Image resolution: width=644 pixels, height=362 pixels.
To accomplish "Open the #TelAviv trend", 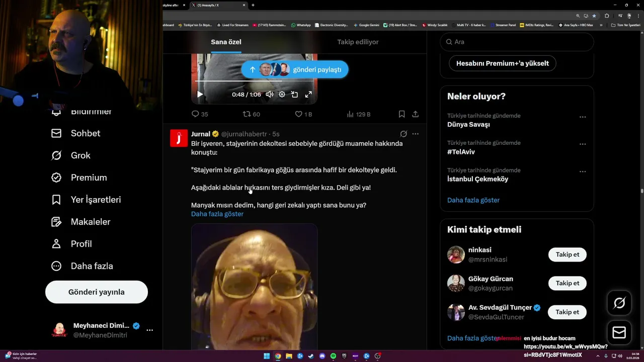I will point(461,152).
